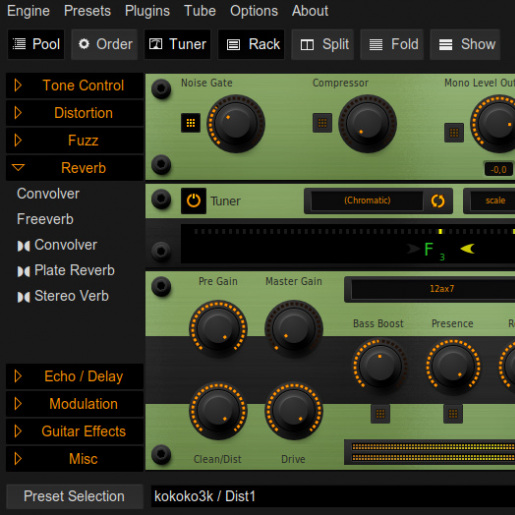Click the Compressor knob
Screen dimensions: 515x515
(x=368, y=124)
